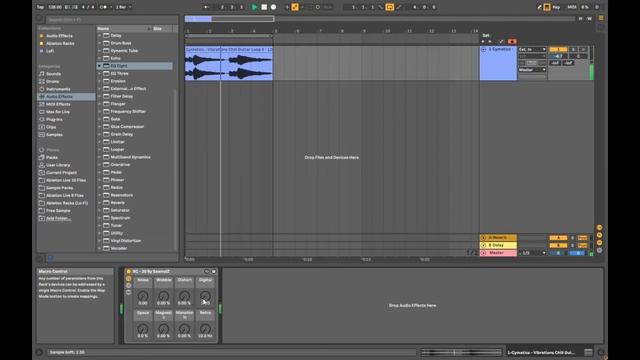
Task: Click the browser search field
Action: click(111, 19)
